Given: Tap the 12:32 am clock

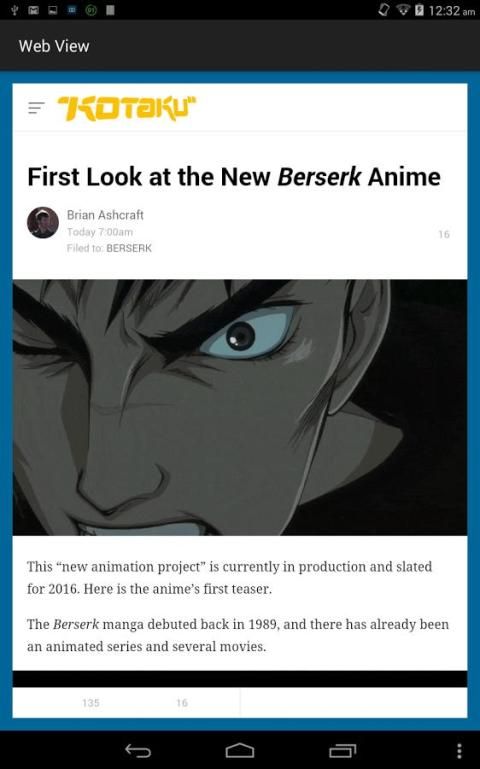Looking at the screenshot, I should click(x=452, y=10).
